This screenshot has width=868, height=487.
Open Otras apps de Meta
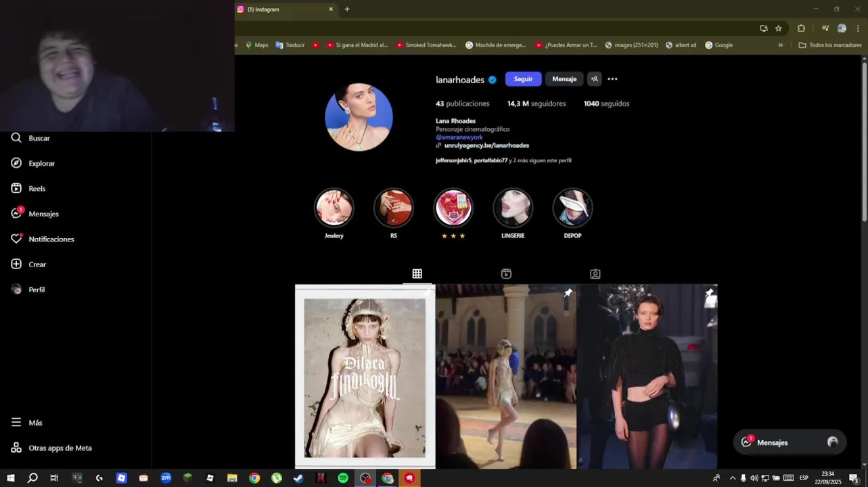tap(51, 448)
